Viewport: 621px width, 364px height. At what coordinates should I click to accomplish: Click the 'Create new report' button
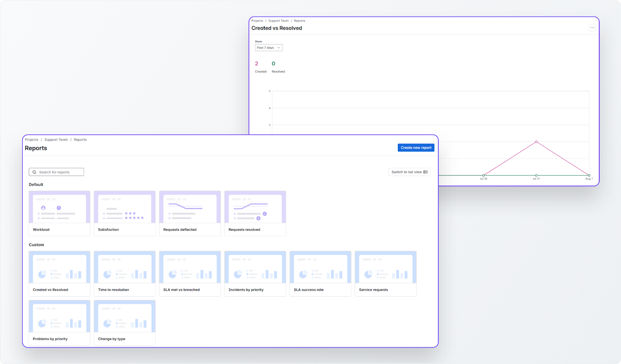416,147
